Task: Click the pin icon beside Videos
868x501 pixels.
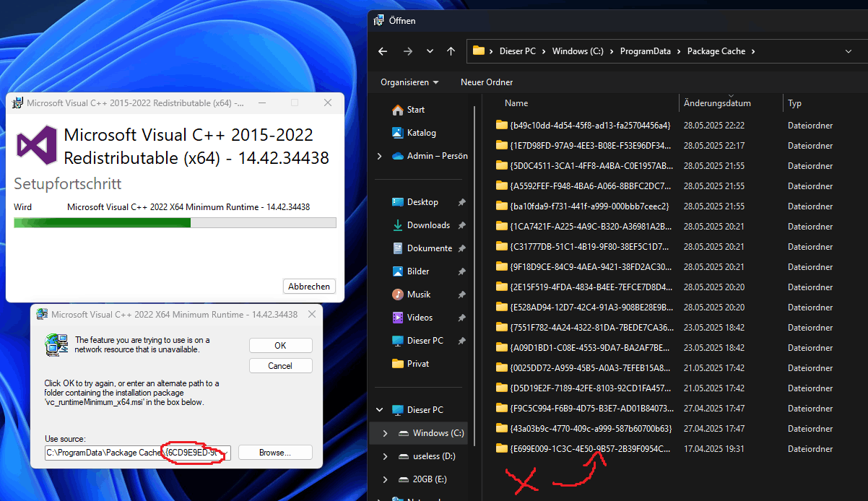Action: click(461, 318)
